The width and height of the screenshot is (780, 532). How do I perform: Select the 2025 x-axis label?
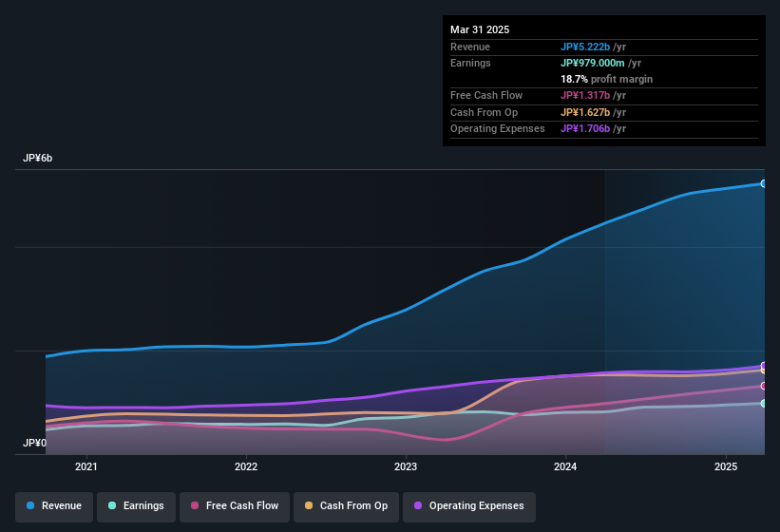[x=726, y=466]
